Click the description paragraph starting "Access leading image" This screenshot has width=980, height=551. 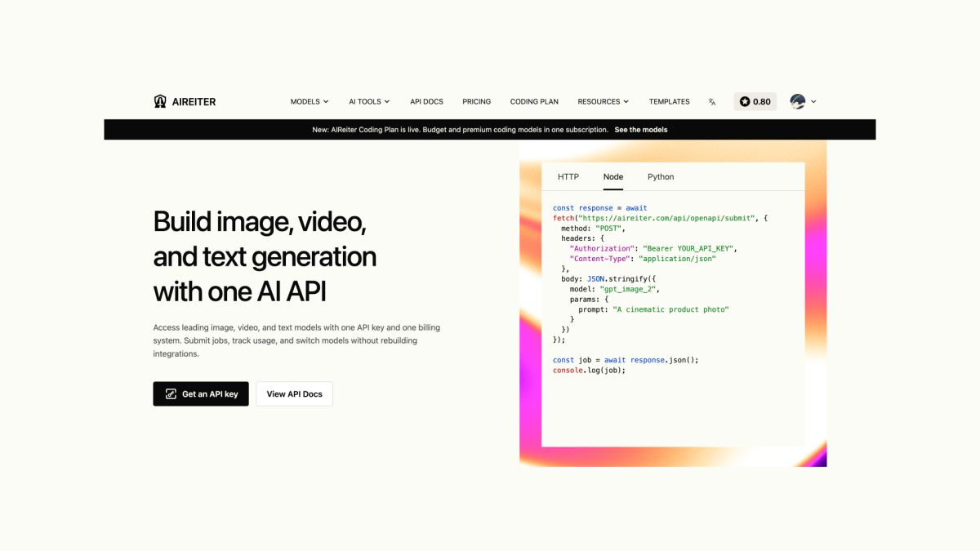[296, 340]
